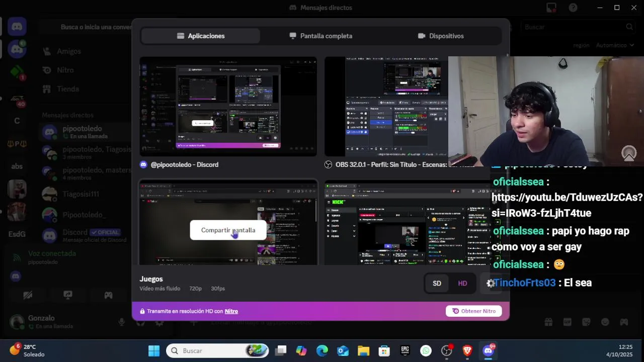The image size is (644, 362).
Task: Click the oficialssea YouTube link in chat
Action: (567, 205)
